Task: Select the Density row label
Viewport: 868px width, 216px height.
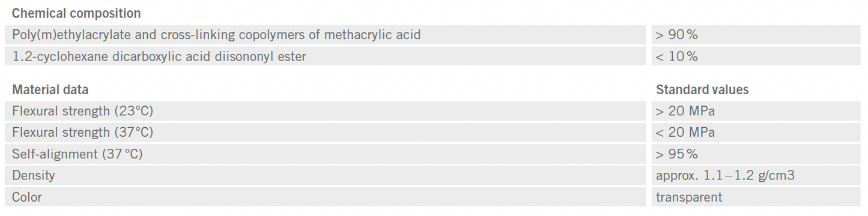Action: 34,176
